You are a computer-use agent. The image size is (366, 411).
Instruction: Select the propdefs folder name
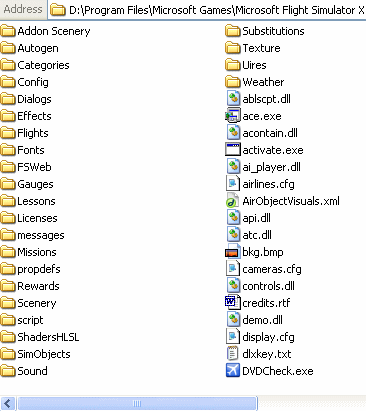coord(39,269)
